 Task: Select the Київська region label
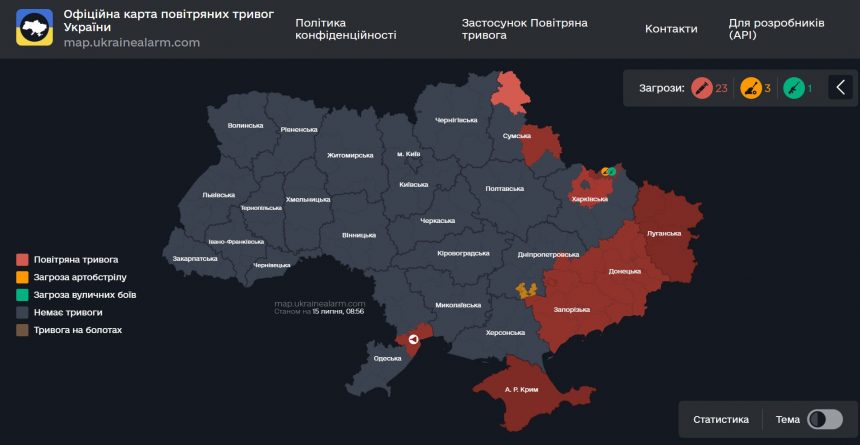[x=414, y=184]
